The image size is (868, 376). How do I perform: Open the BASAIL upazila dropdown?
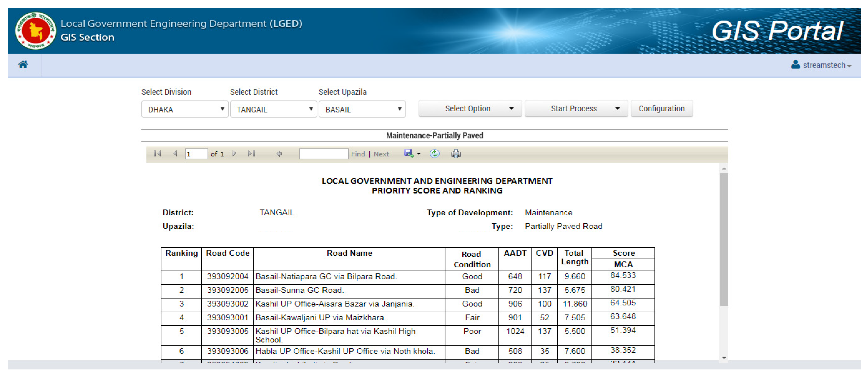pyautogui.click(x=362, y=109)
